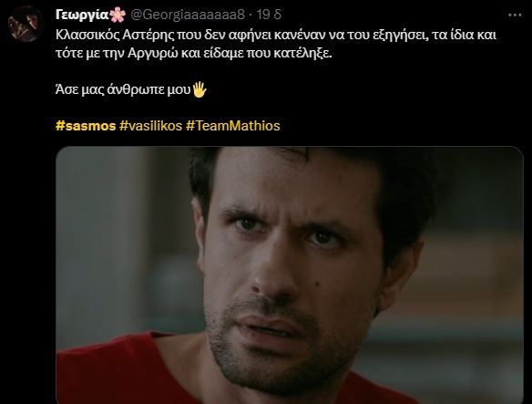Visit the @Georgiaaaaaaa8 handle
The image size is (532, 404).
[x=188, y=15]
